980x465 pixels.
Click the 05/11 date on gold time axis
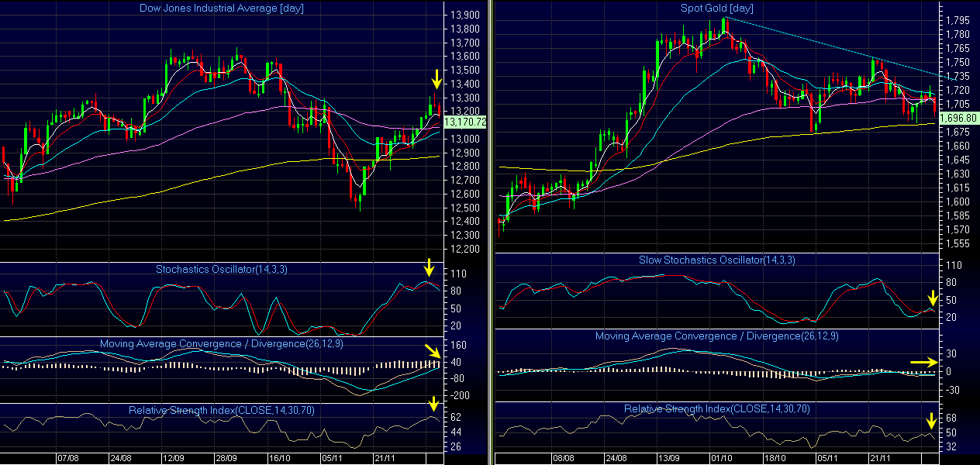coord(826,458)
